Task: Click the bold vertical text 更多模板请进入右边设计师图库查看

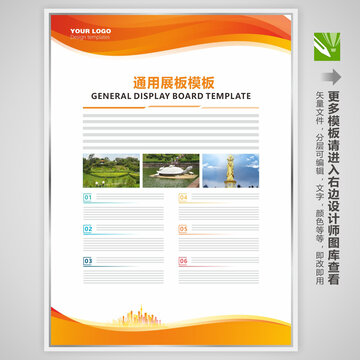Action: (x=333, y=188)
